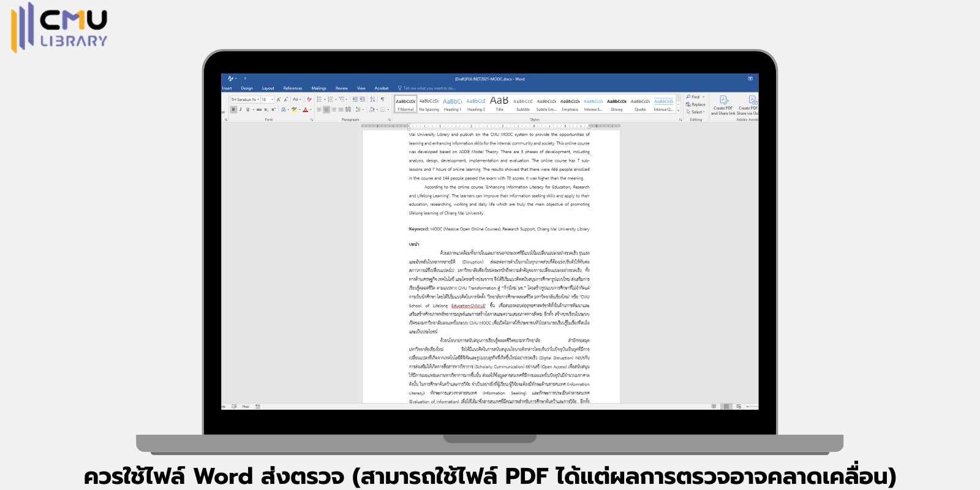Toggle Show/Hide paragraph marks
The image size is (980, 490).
(382, 99)
